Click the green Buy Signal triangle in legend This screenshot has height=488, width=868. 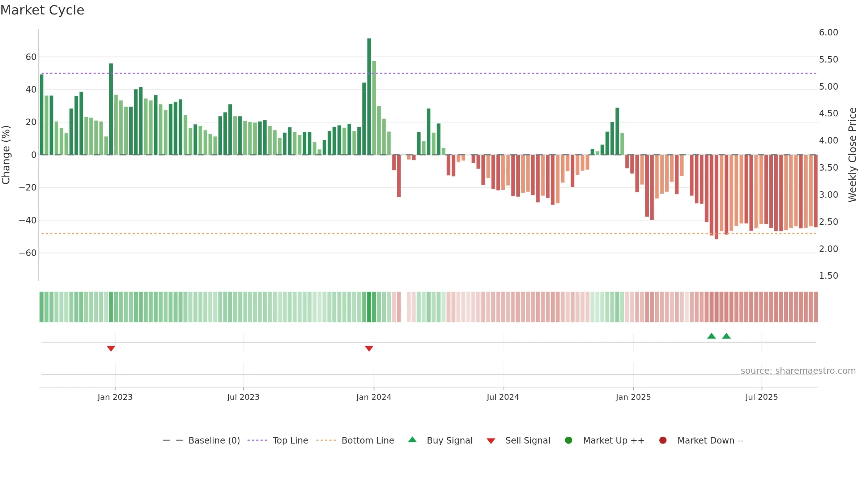(412, 440)
